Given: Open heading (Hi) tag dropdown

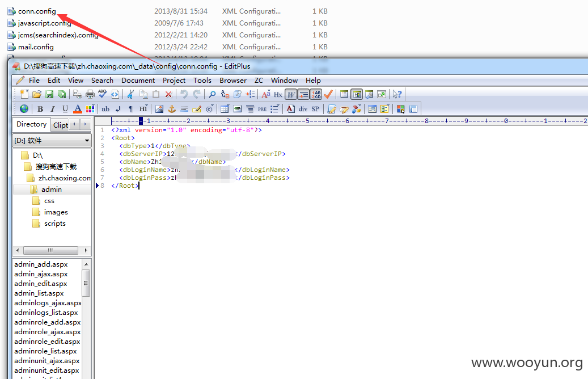Looking at the screenshot, I should coord(143,109).
